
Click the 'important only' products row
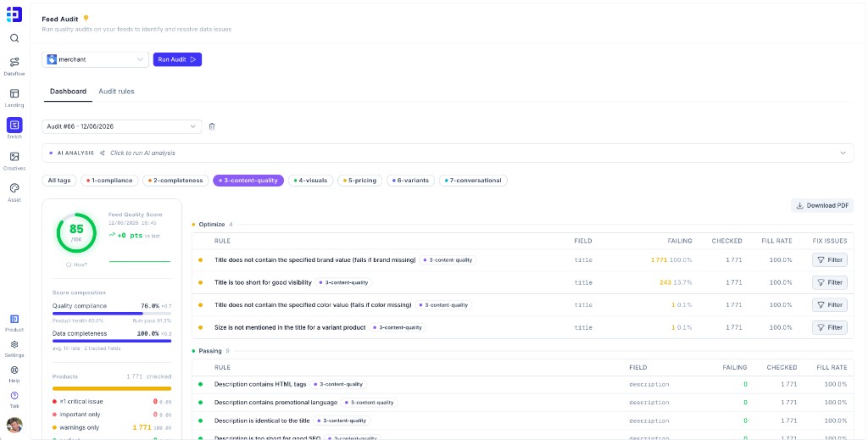(x=112, y=415)
